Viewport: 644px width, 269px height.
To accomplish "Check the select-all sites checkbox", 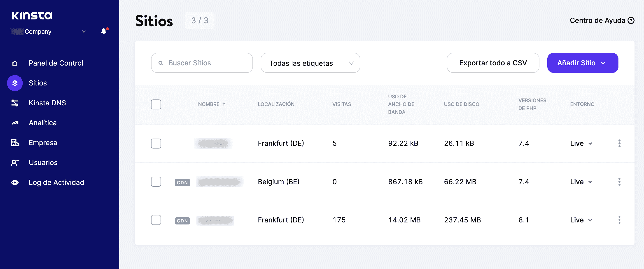I will pos(156,104).
